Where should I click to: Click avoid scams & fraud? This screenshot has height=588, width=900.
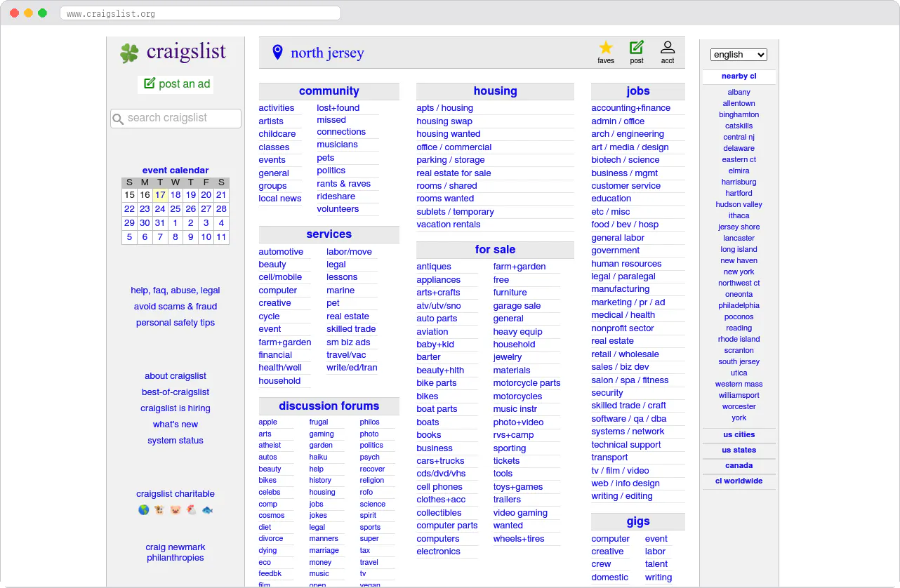point(175,306)
